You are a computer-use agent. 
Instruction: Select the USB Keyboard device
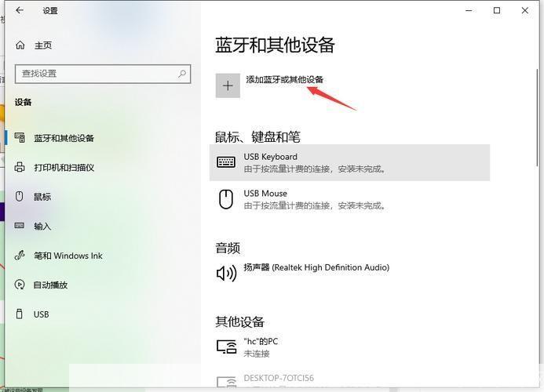(x=350, y=162)
